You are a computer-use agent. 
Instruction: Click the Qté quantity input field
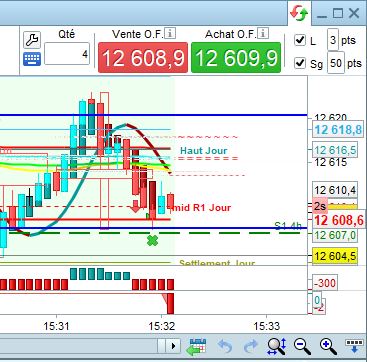[67, 53]
